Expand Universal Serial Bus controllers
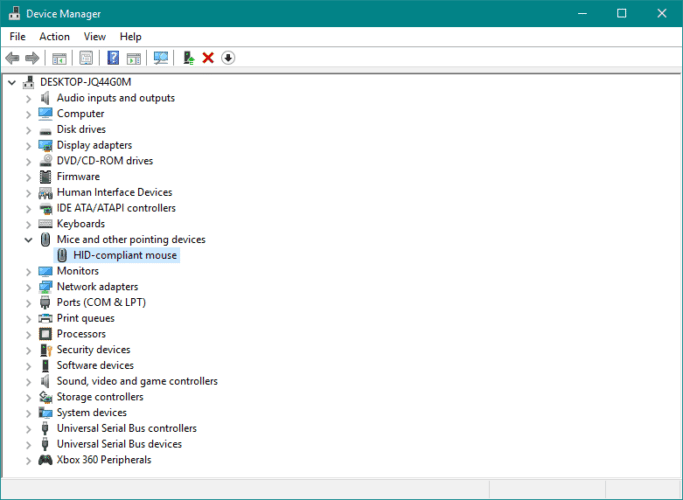The image size is (683, 500). click(x=29, y=429)
